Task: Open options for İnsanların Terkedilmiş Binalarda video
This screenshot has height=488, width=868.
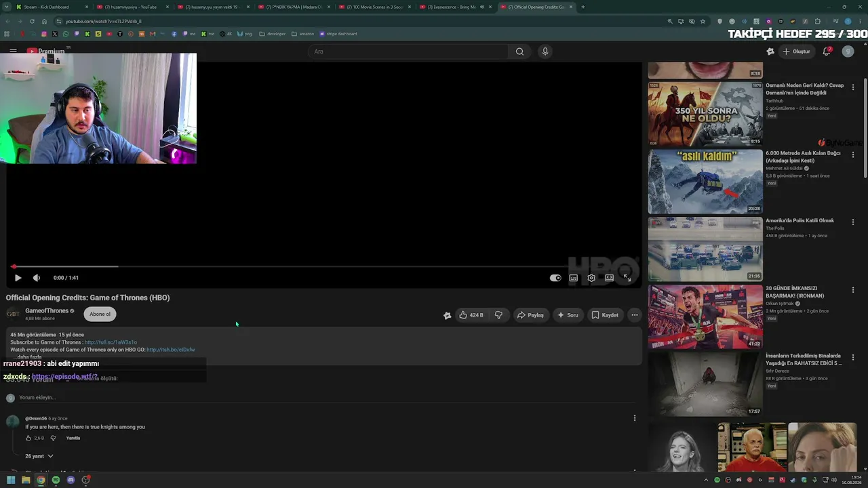Action: pyautogui.click(x=853, y=358)
